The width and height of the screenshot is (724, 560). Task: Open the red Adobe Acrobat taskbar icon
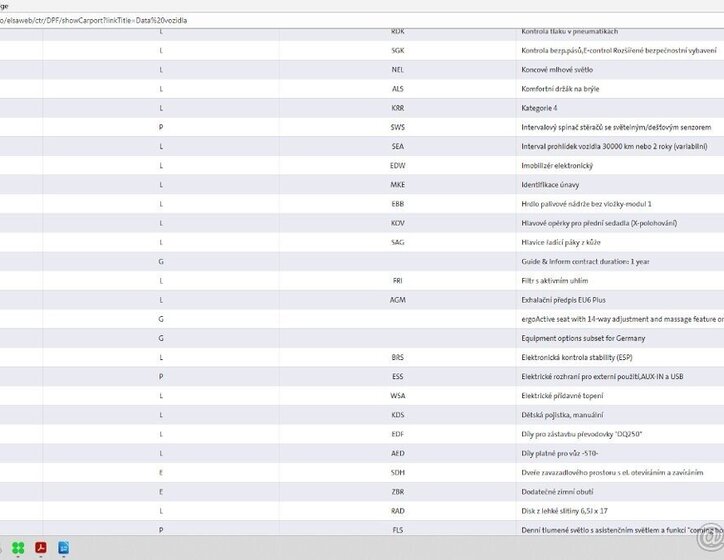pos(42,548)
